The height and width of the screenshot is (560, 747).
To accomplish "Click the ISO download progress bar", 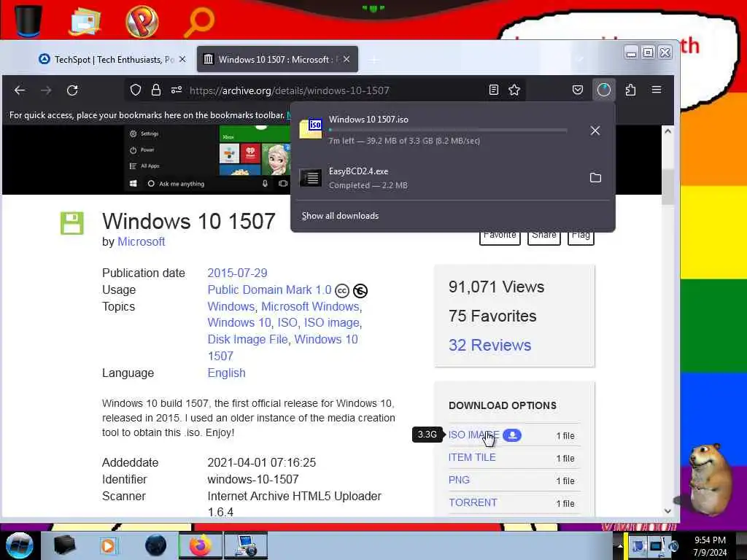I will 448,130.
